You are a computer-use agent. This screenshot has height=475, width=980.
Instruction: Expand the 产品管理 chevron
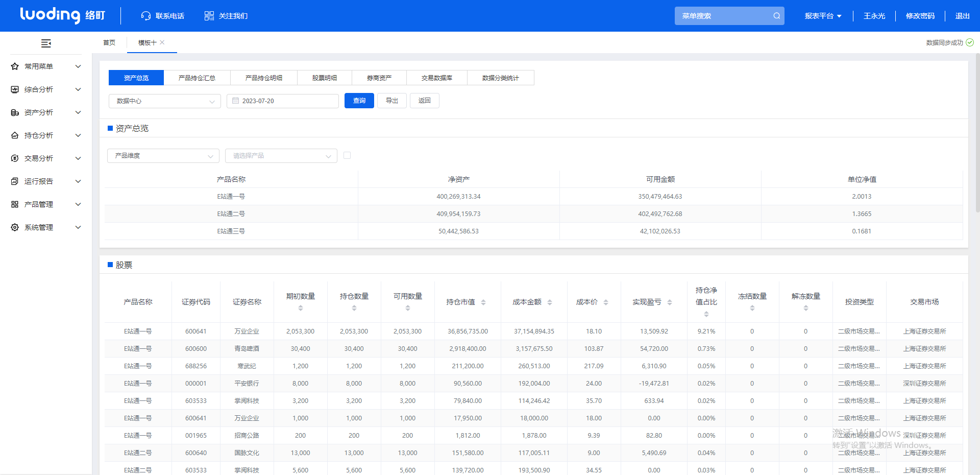click(x=78, y=204)
